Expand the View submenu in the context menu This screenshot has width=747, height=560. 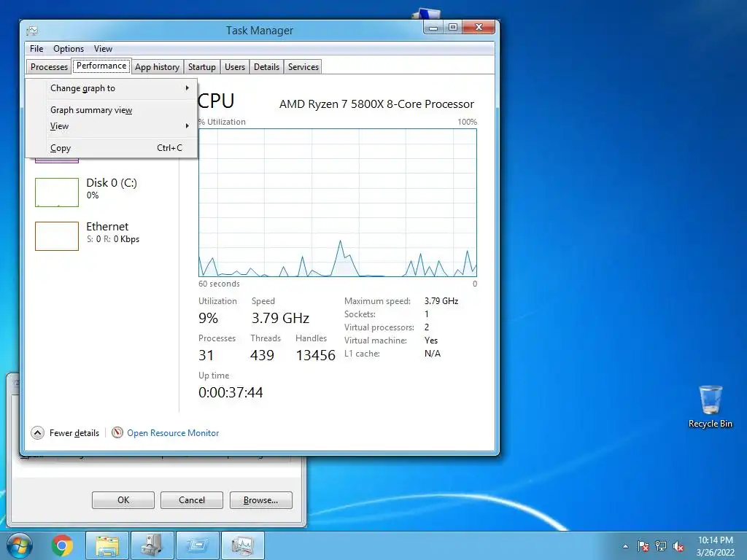coord(111,126)
